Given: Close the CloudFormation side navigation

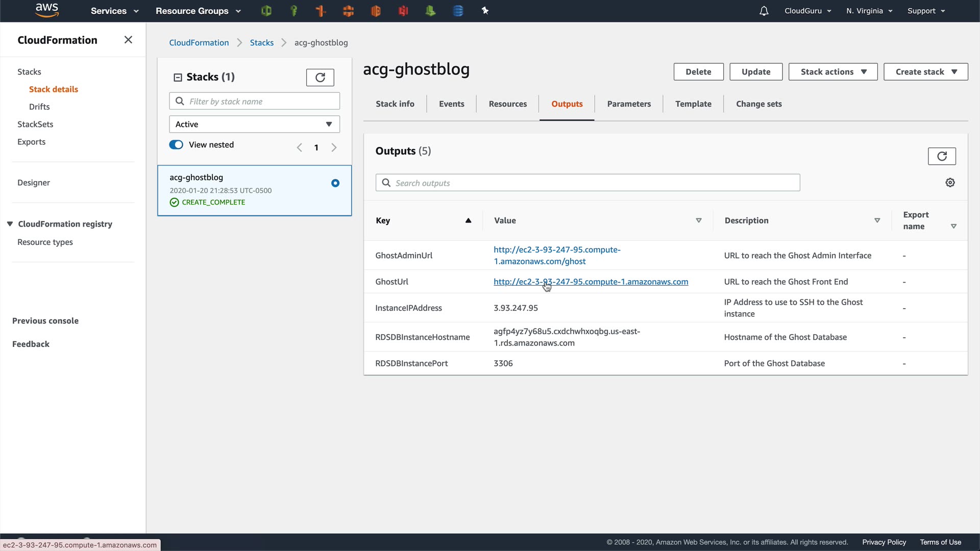Looking at the screenshot, I should (128, 40).
